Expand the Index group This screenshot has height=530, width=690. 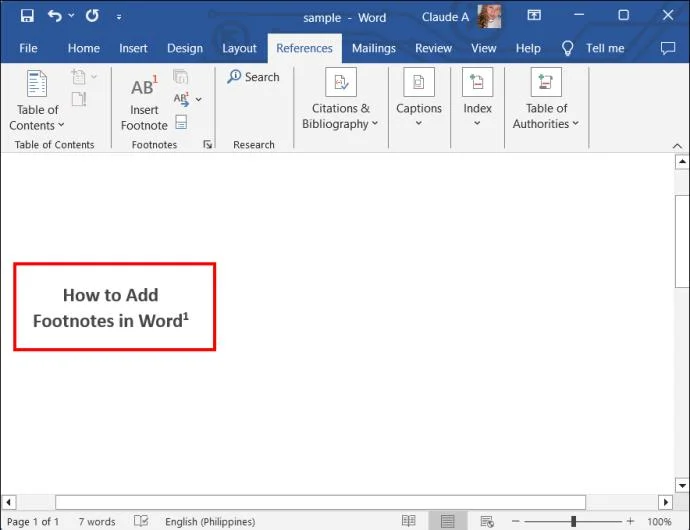pyautogui.click(x=477, y=98)
